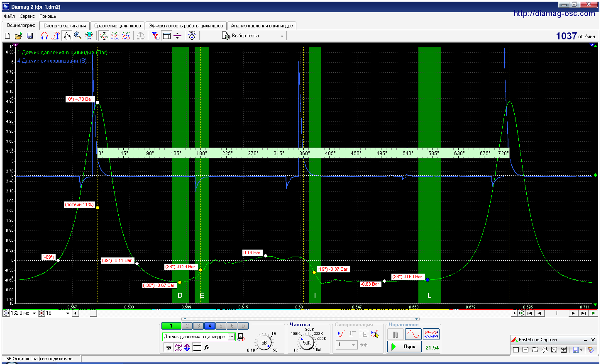Save with the floppy disk icon
Screen dimensions: 601x364
point(30,36)
